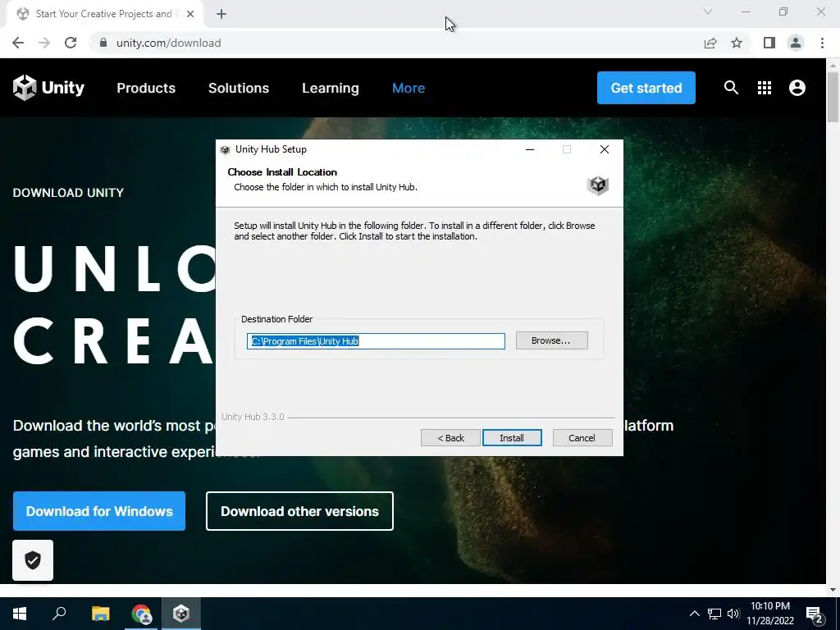Viewport: 840px width, 630px height.
Task: Go back with browser back arrow
Action: tap(18, 43)
